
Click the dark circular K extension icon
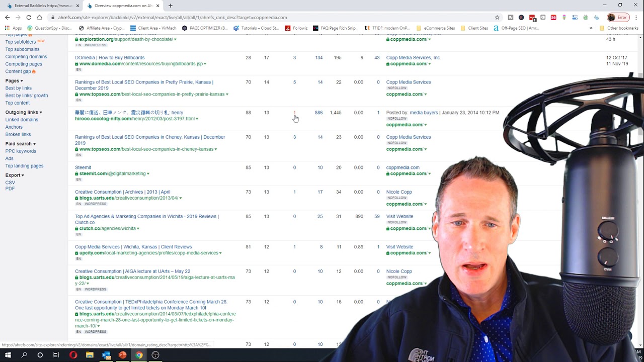[521, 17]
